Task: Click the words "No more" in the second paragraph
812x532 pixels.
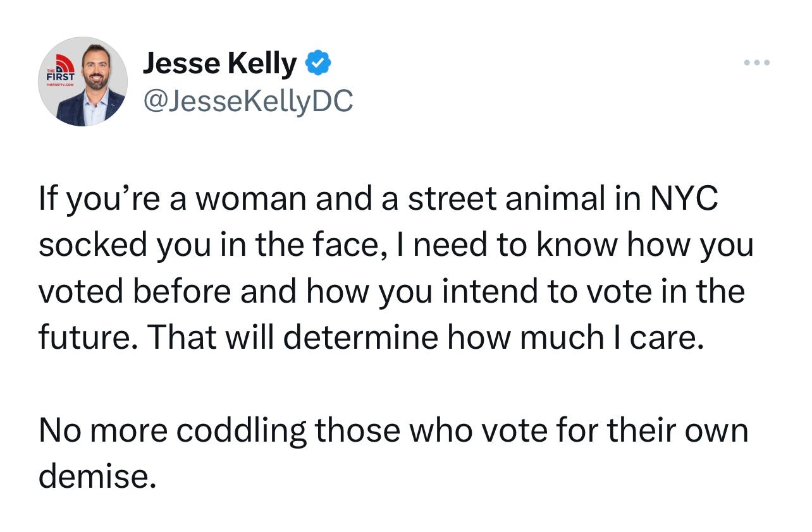Action: coord(103,430)
